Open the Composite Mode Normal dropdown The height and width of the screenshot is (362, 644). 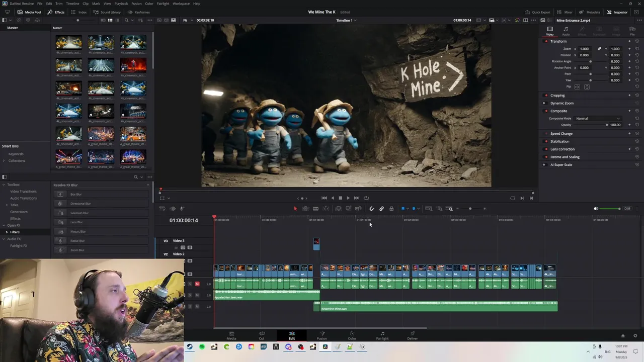coord(598,119)
